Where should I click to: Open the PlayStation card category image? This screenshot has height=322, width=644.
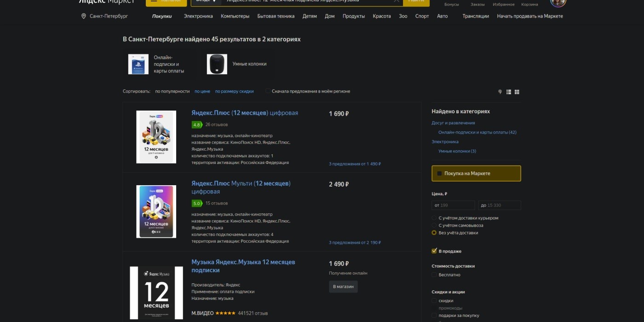pyautogui.click(x=138, y=64)
